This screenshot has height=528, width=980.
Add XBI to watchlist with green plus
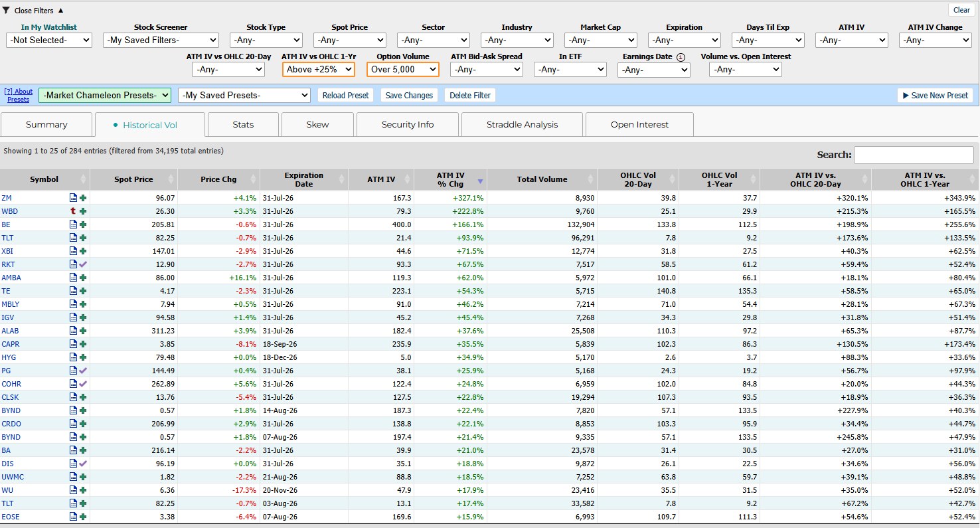click(x=83, y=251)
